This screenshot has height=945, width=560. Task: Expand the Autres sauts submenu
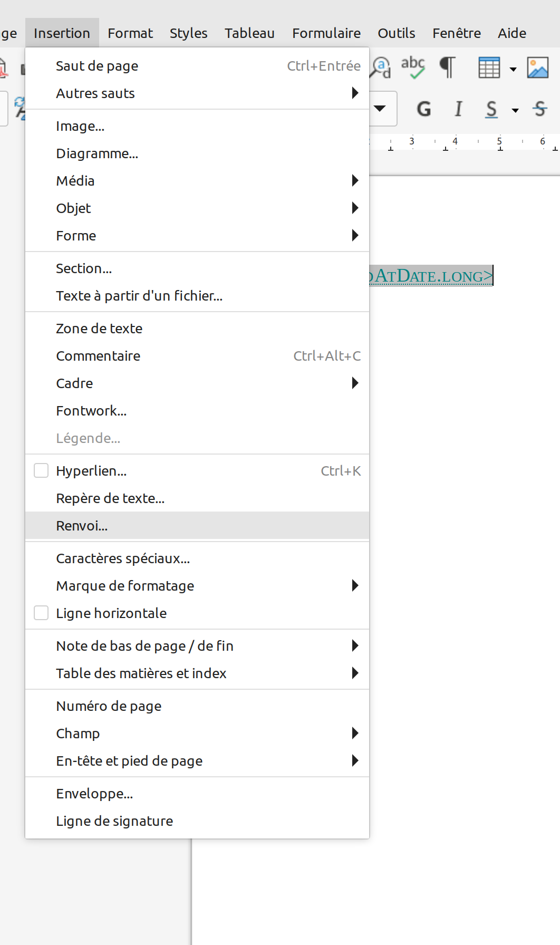(x=355, y=93)
